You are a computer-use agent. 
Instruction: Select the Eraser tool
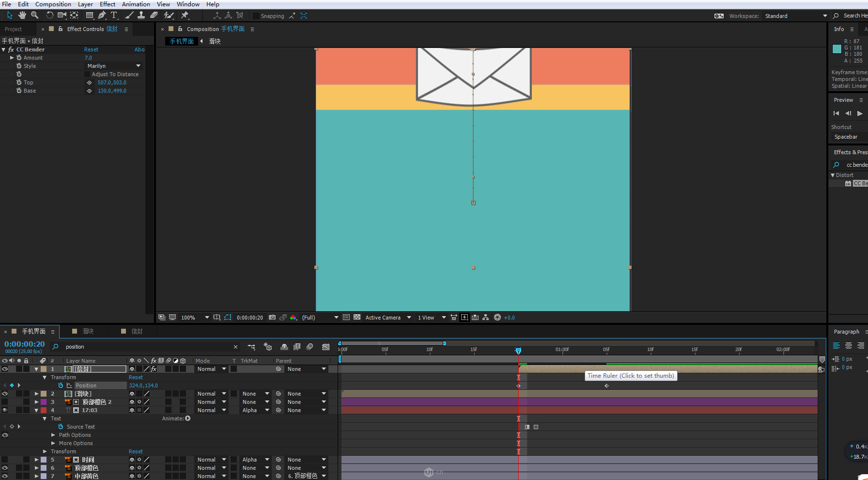pyautogui.click(x=154, y=16)
